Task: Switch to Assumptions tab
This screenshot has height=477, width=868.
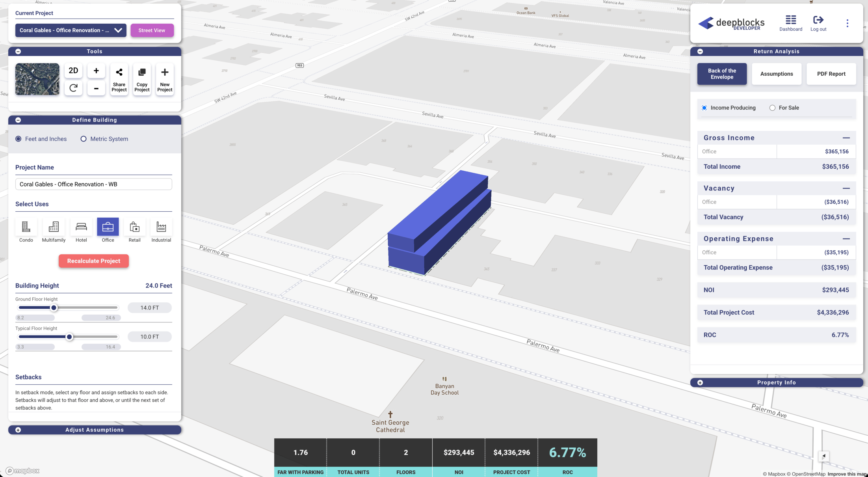Action: click(x=777, y=74)
